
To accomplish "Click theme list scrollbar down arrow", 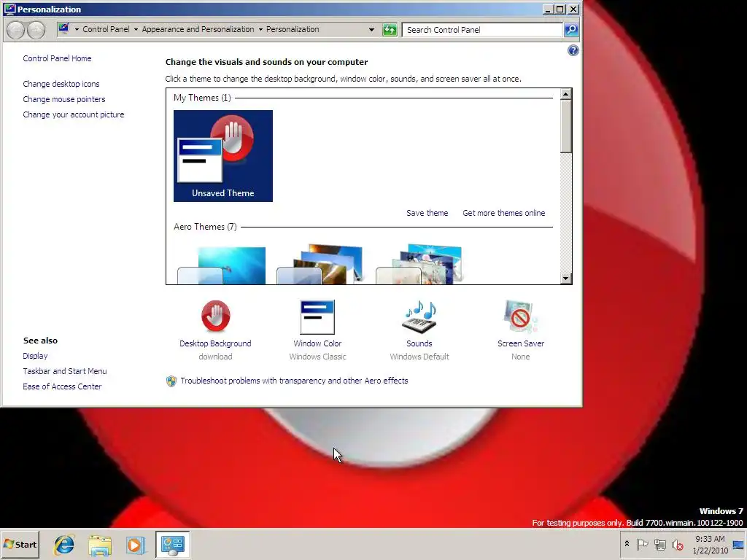I will point(566,278).
